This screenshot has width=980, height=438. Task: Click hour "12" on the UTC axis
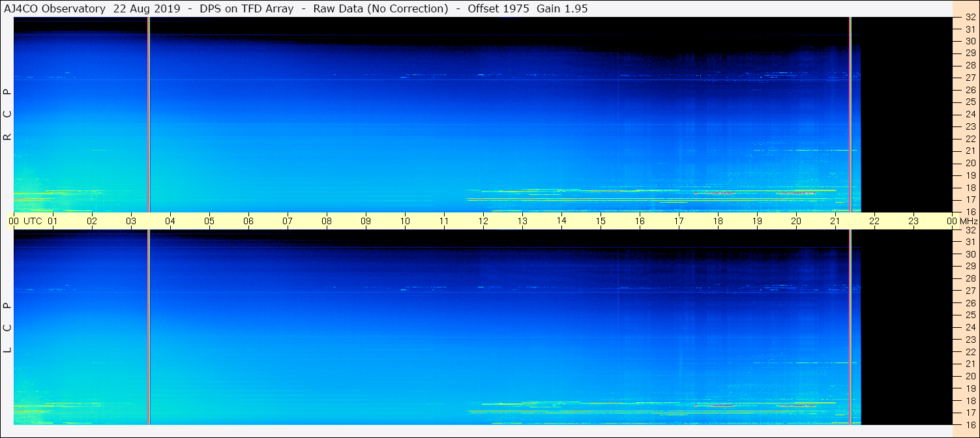point(483,221)
